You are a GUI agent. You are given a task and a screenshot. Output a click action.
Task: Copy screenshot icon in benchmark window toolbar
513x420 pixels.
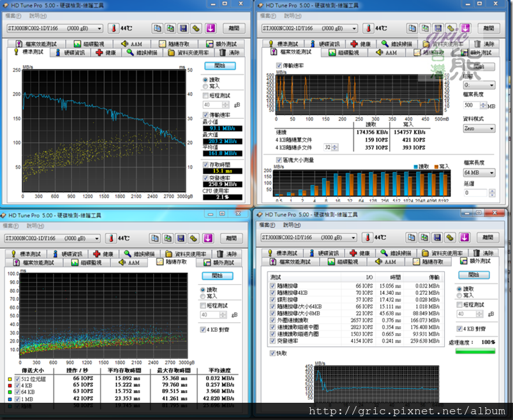coord(170,29)
